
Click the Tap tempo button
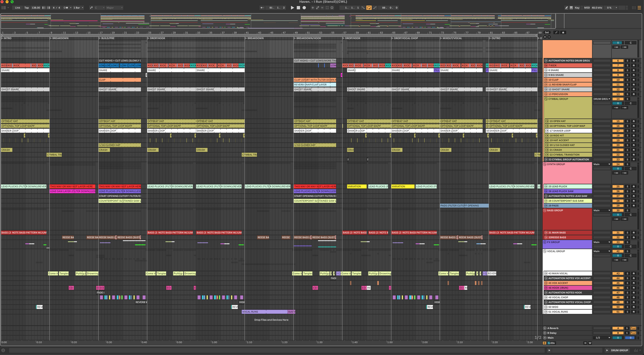coord(26,8)
